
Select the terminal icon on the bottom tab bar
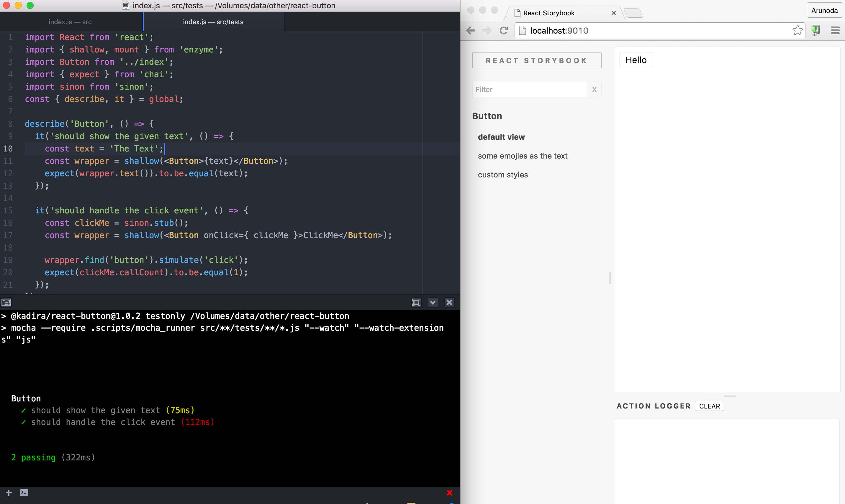tap(24, 493)
